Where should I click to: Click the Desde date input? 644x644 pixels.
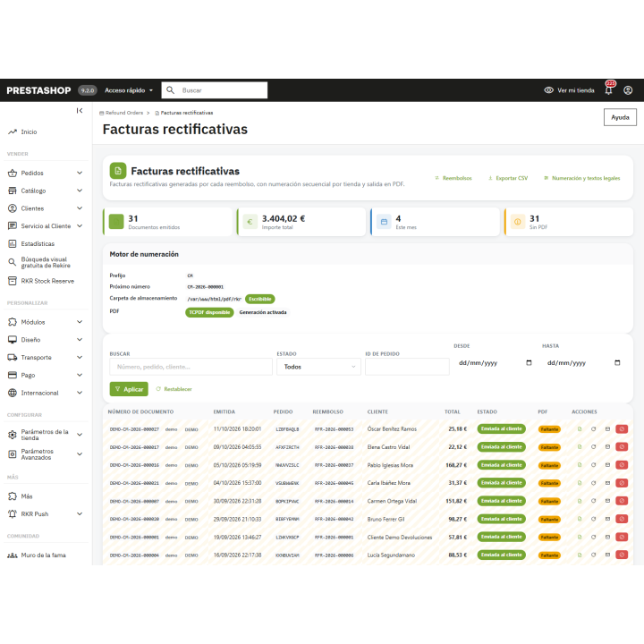tap(495, 362)
